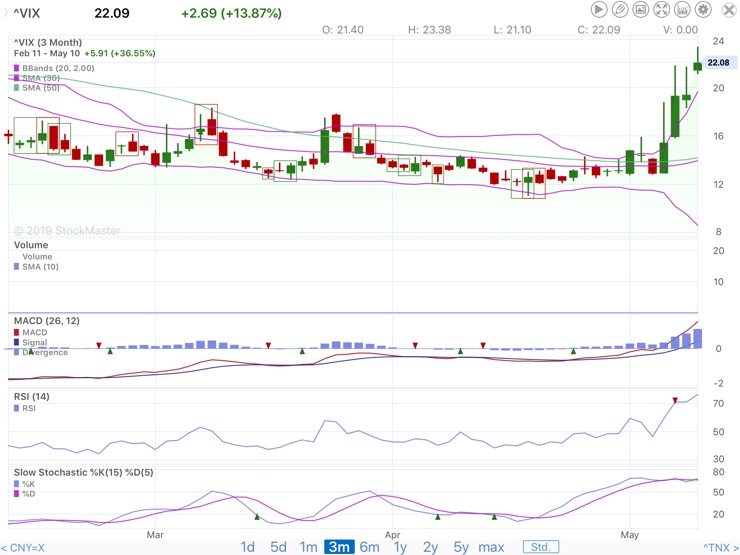Screen dimensions: 740x555
Task: Select the 1d time range
Action: 248,547
